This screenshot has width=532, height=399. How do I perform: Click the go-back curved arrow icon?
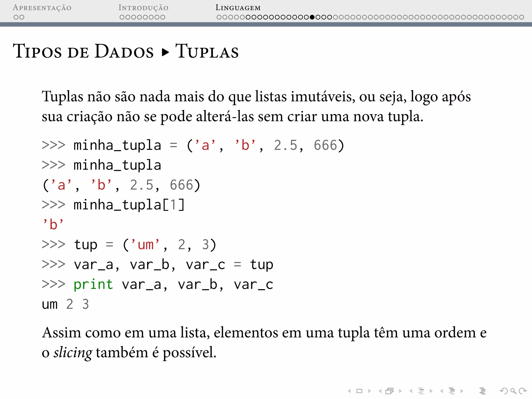[x=504, y=391]
